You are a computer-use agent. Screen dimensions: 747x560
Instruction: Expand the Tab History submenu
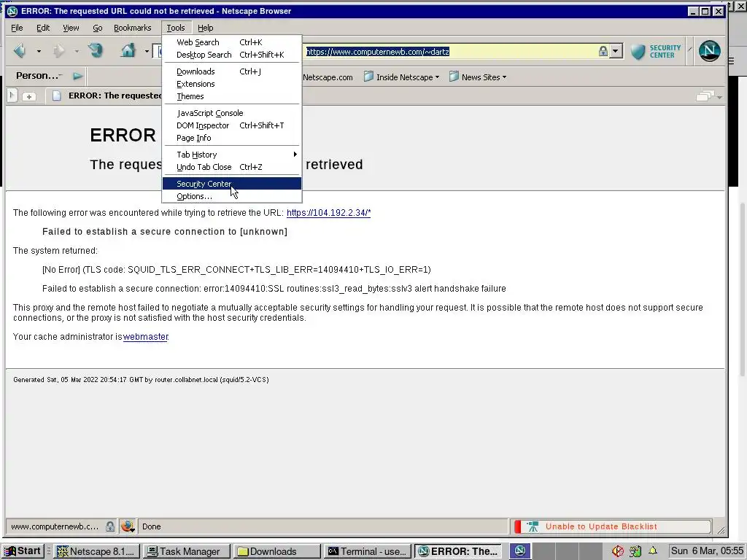point(231,155)
